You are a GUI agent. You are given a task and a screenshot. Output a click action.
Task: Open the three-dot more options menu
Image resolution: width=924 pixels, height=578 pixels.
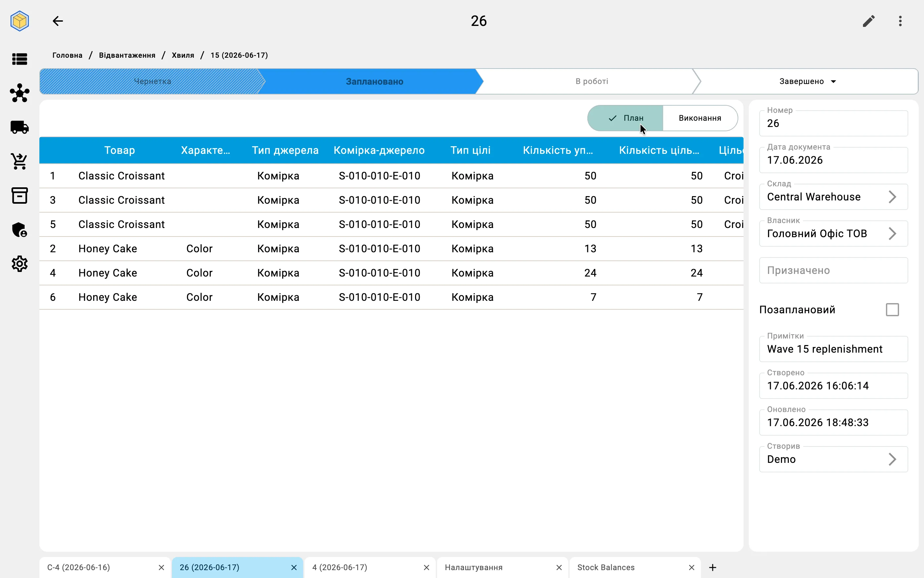pyautogui.click(x=900, y=21)
